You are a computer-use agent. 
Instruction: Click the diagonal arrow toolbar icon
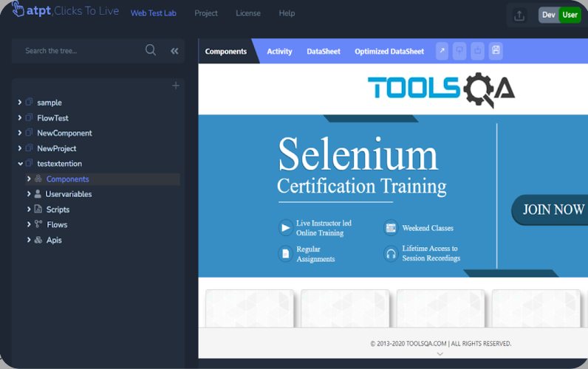pos(442,51)
